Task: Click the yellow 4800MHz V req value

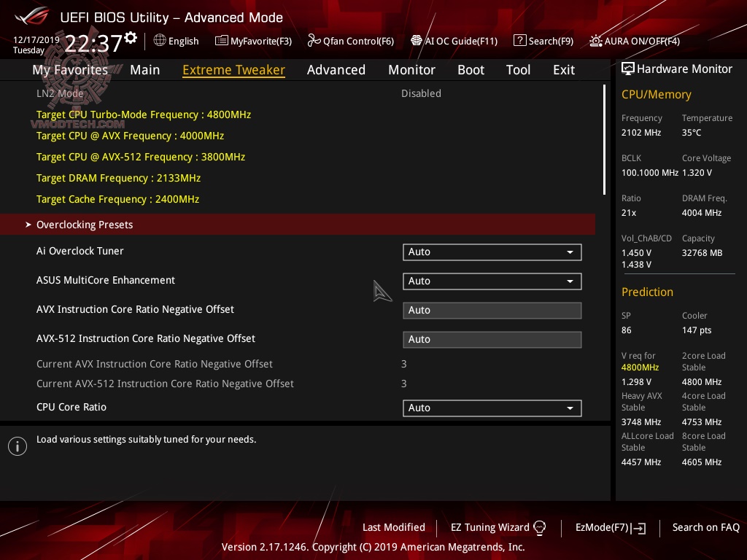Action: pos(640,367)
